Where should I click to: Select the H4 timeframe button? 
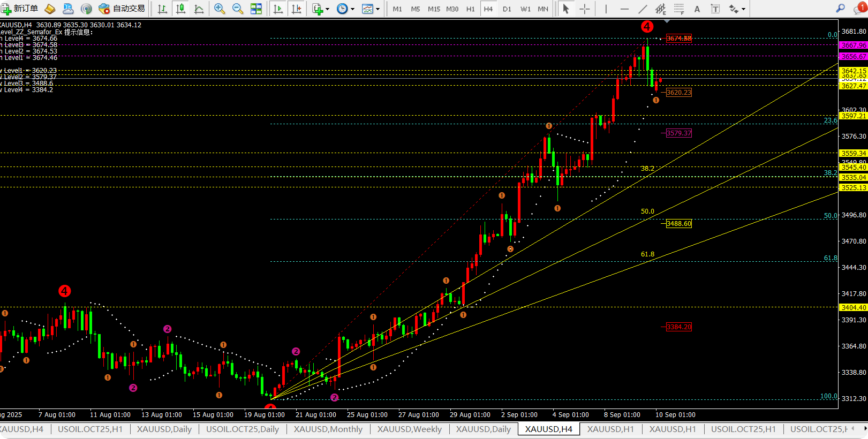(x=488, y=9)
